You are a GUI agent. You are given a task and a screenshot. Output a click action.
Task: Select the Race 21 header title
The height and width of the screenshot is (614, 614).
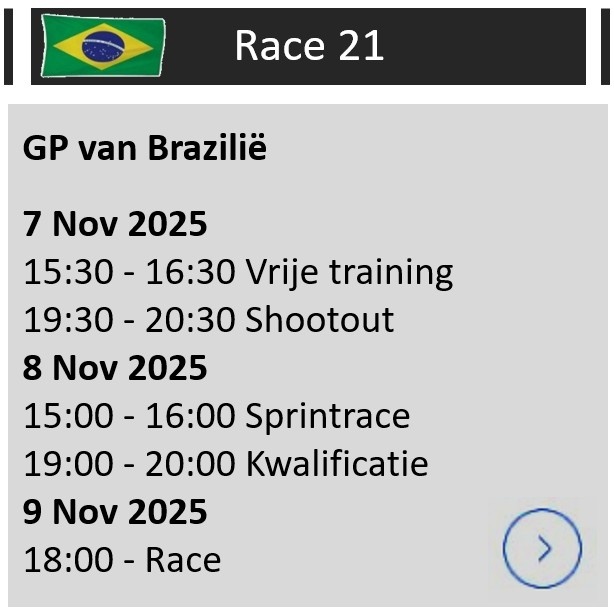point(309,46)
